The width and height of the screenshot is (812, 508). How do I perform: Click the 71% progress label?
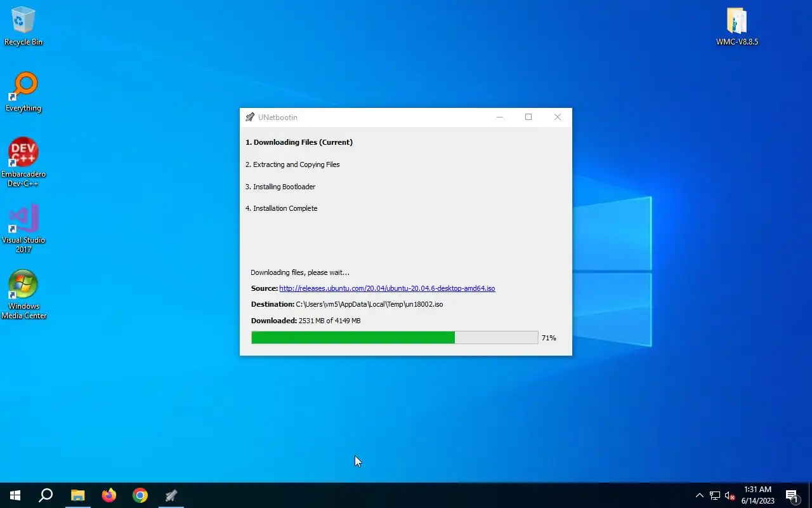[549, 338]
